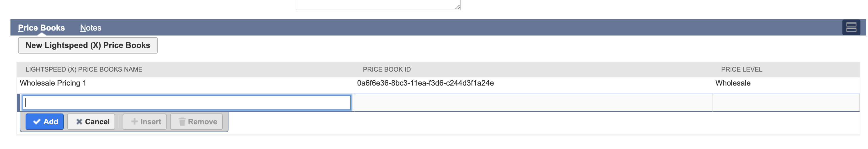Click New Lightspeed (X) Price Books button
This screenshot has width=868, height=149.
(x=87, y=45)
